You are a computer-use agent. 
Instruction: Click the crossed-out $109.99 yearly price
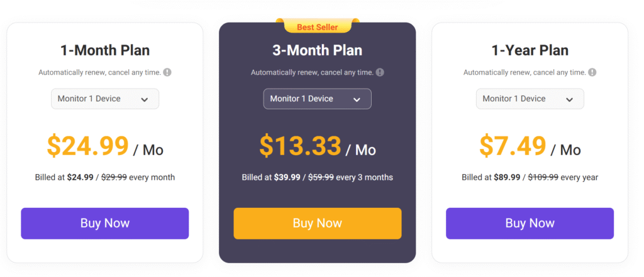[543, 177]
